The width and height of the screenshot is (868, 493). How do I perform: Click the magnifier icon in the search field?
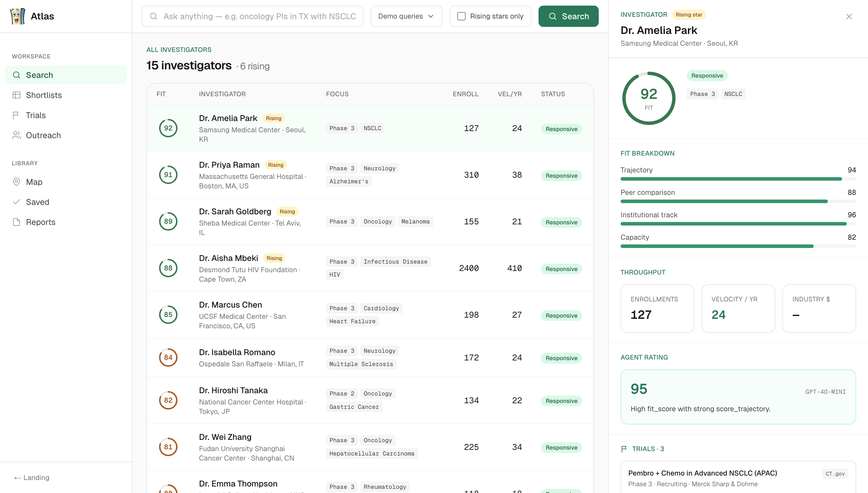coord(153,16)
